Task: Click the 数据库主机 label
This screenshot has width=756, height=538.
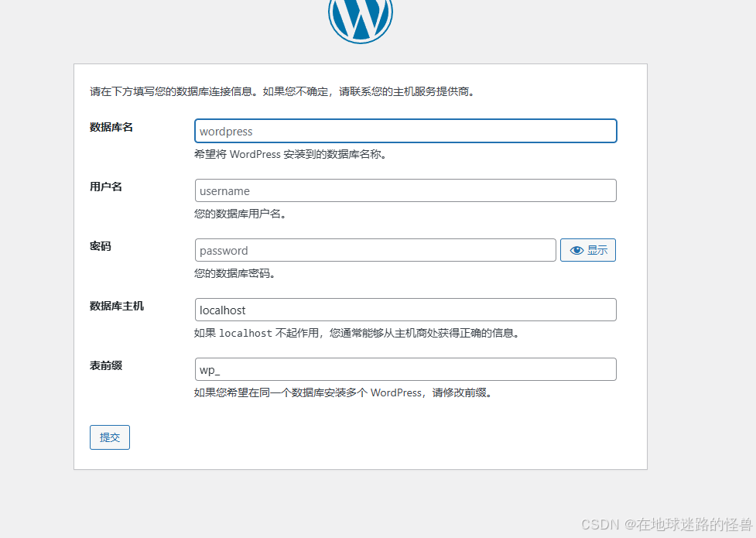Action: tap(117, 306)
